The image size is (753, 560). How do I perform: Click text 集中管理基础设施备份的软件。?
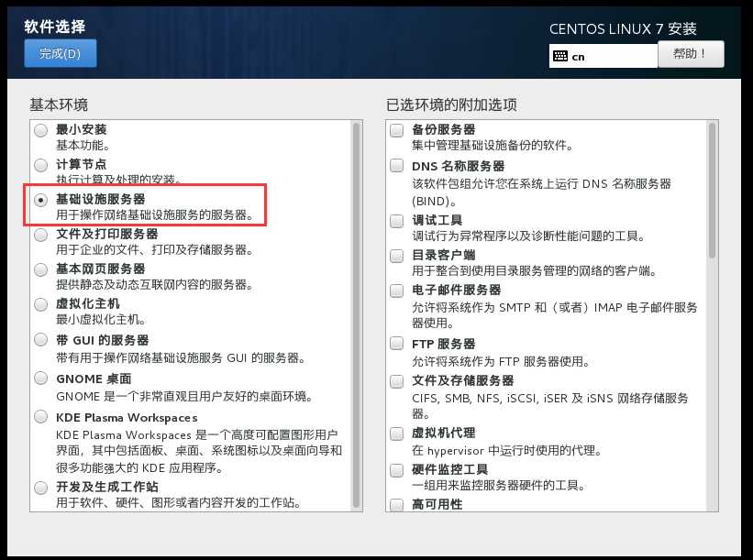click(x=493, y=146)
